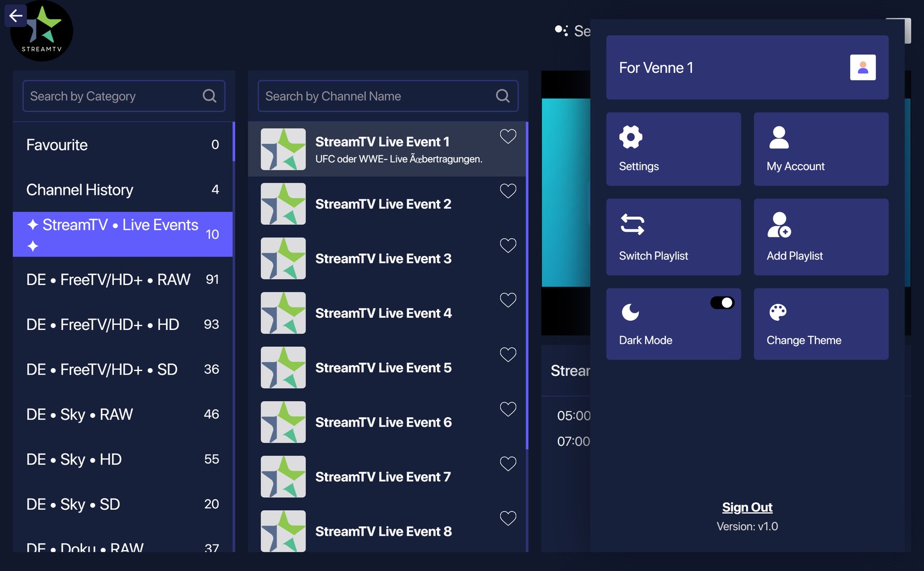This screenshot has height=571, width=924.
Task: Click the For Venne 1 profile header
Action: [x=747, y=68]
